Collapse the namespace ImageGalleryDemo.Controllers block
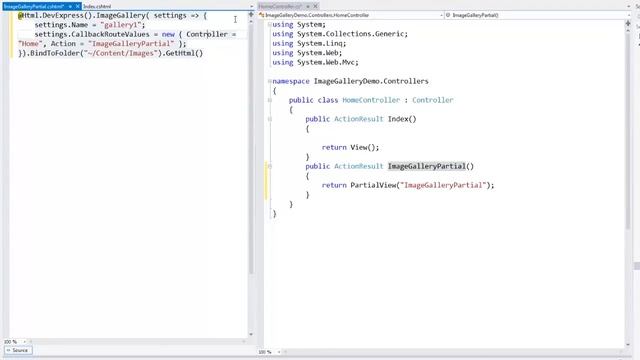 point(269,81)
